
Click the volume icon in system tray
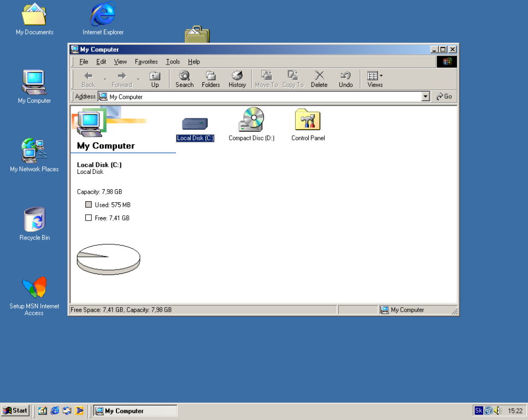[x=497, y=411]
